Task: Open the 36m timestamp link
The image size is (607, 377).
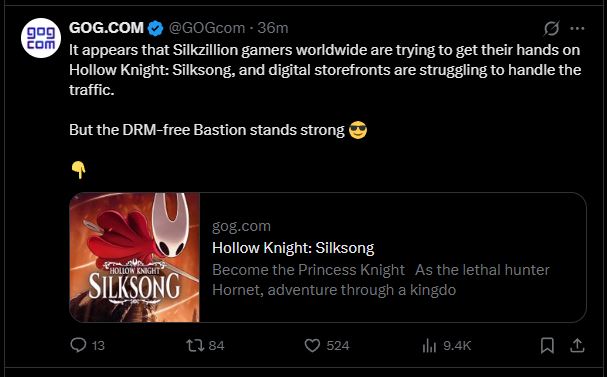Action: pyautogui.click(x=273, y=28)
